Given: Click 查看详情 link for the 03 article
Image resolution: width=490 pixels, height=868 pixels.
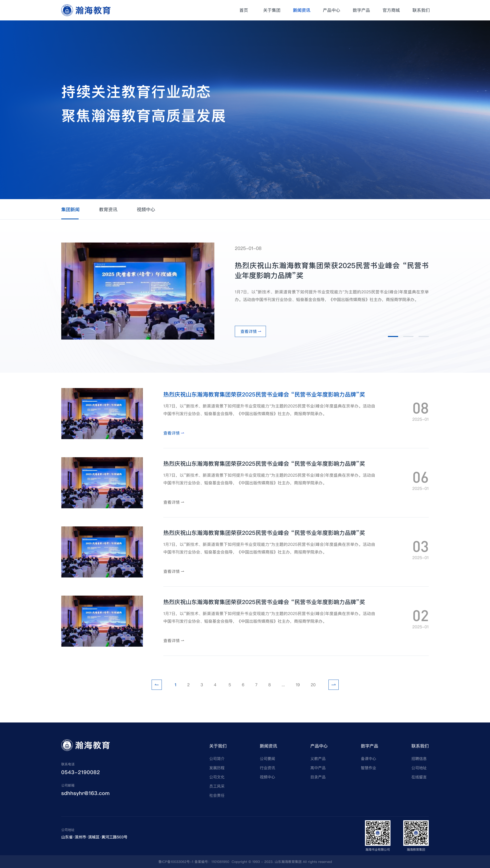Looking at the screenshot, I should pos(174,572).
